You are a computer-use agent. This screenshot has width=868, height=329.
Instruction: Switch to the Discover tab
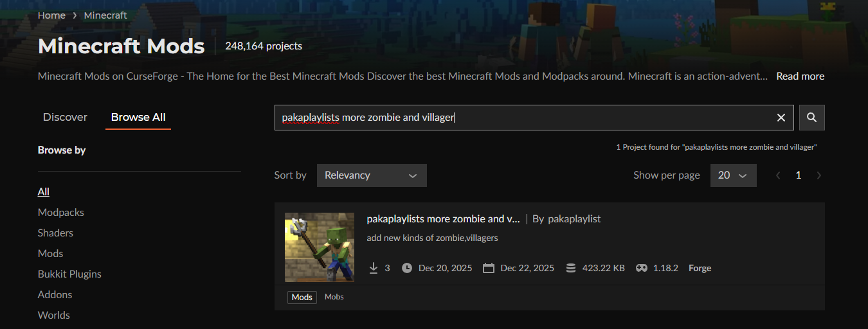tap(65, 117)
